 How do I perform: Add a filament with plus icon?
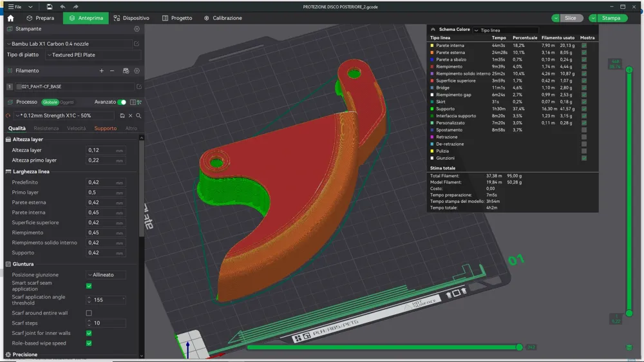tap(102, 71)
